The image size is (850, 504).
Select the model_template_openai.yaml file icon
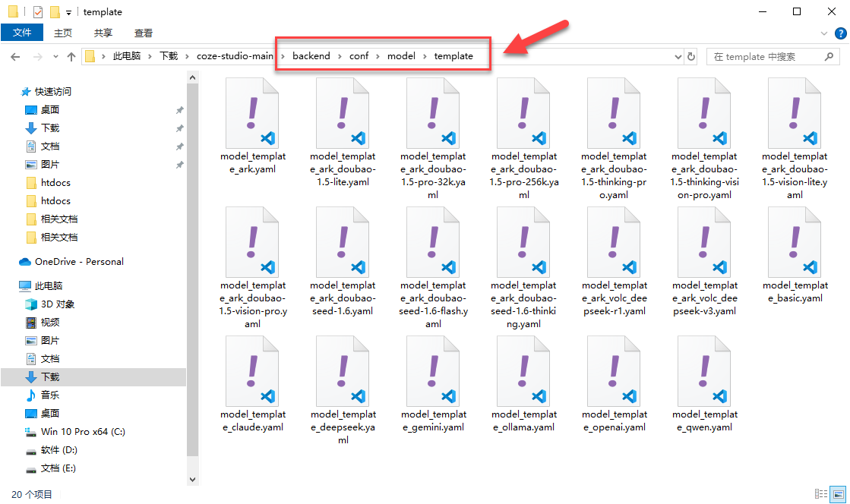tap(614, 370)
